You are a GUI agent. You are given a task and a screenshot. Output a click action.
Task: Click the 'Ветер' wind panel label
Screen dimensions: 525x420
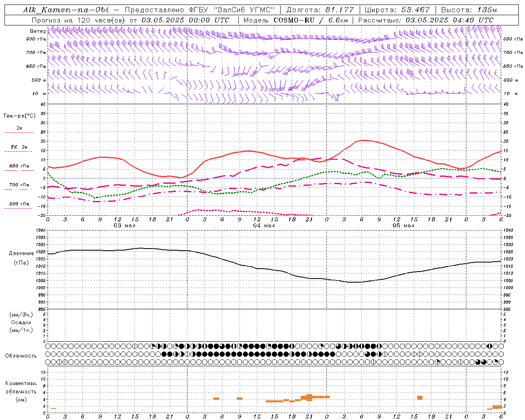(38, 31)
